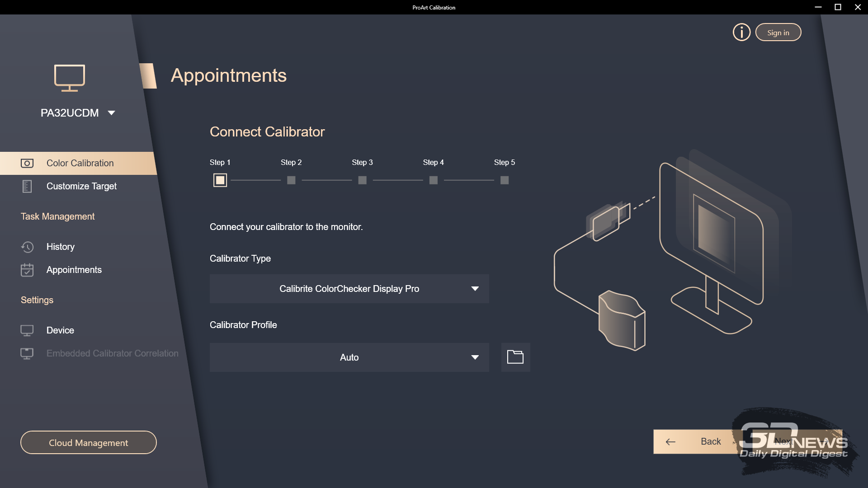Click the Cloud Management button
Screen dimensions: 868x488
(89, 442)
